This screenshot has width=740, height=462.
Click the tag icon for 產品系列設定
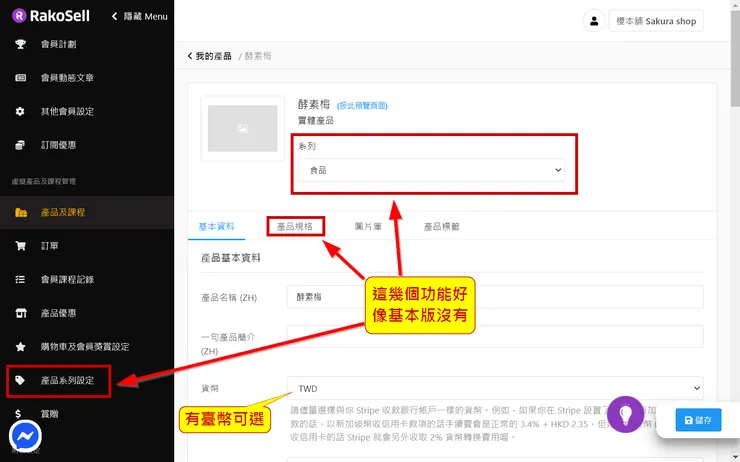(x=20, y=380)
